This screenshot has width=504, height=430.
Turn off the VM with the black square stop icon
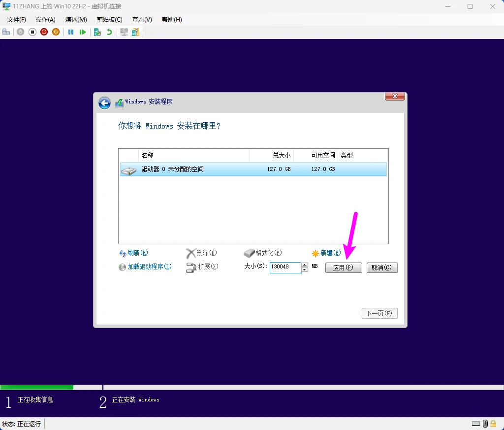(32, 32)
